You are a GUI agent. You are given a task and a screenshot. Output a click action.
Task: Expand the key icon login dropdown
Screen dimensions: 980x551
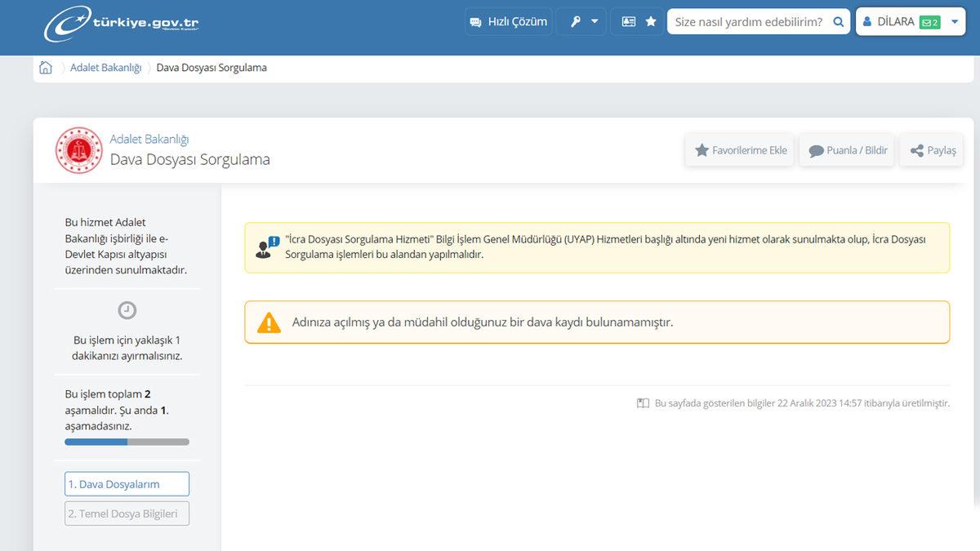pos(583,22)
